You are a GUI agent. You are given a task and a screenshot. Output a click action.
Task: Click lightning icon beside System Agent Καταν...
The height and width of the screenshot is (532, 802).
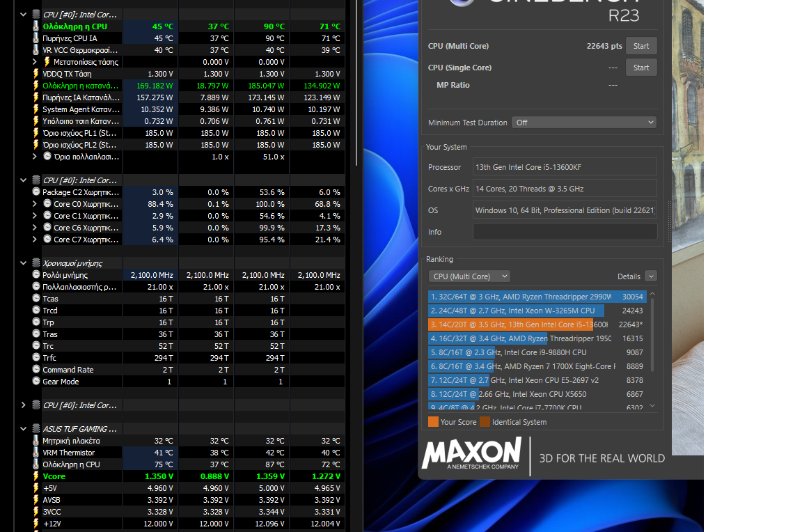36,109
